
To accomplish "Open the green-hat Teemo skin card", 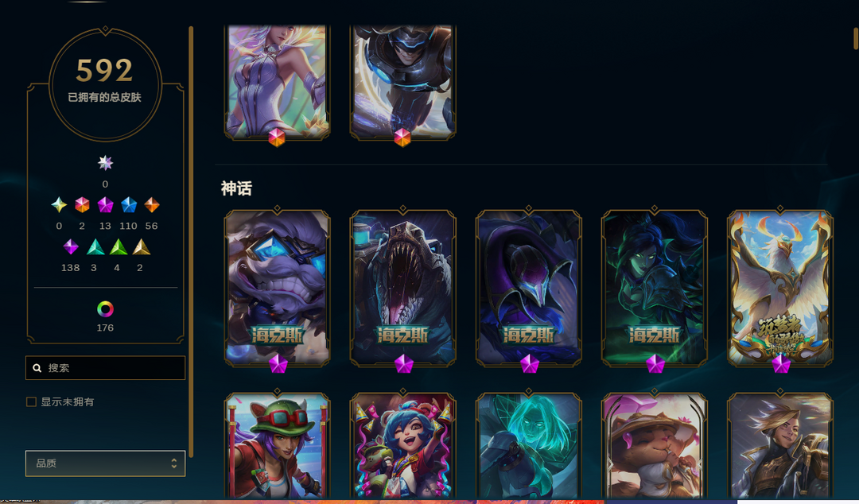I will pos(278,445).
